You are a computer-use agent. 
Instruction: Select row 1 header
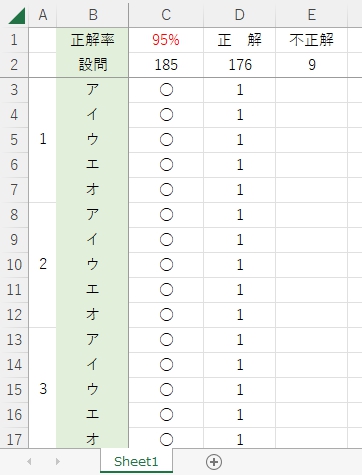point(14,40)
